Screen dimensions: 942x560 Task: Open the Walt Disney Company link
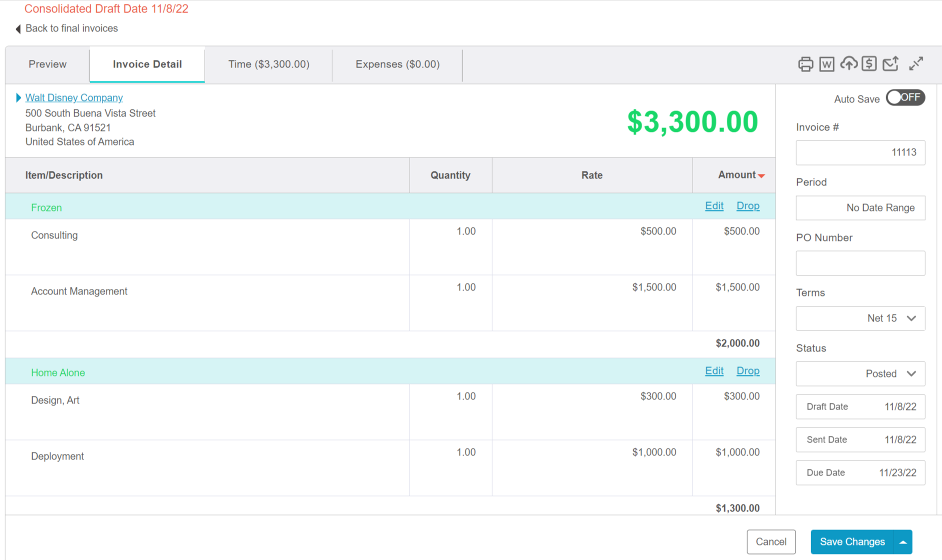(x=74, y=98)
